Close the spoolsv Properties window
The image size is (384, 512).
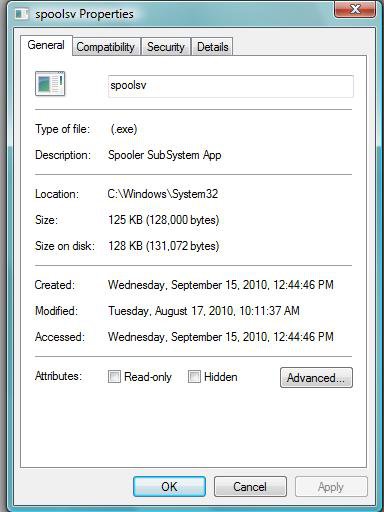coord(355,9)
